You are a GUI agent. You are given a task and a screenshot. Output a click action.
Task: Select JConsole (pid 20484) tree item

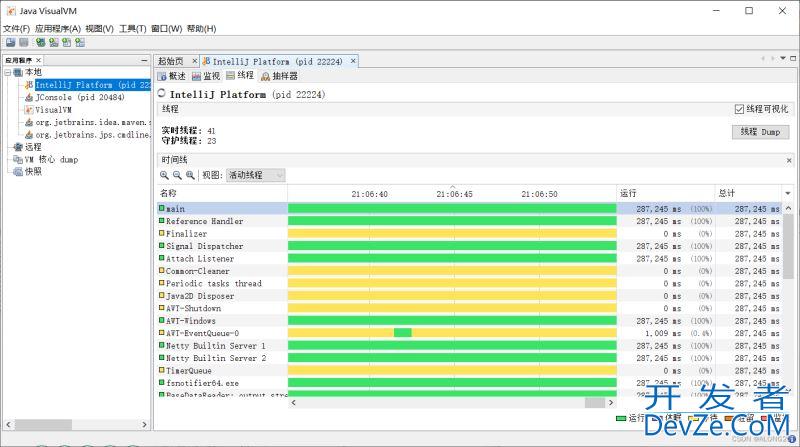80,97
